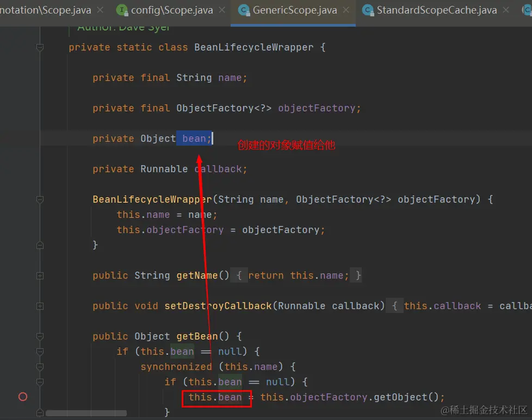532x420 pixels.
Task: Click the 'static' keyword in the class declaration
Action: (x=134, y=47)
